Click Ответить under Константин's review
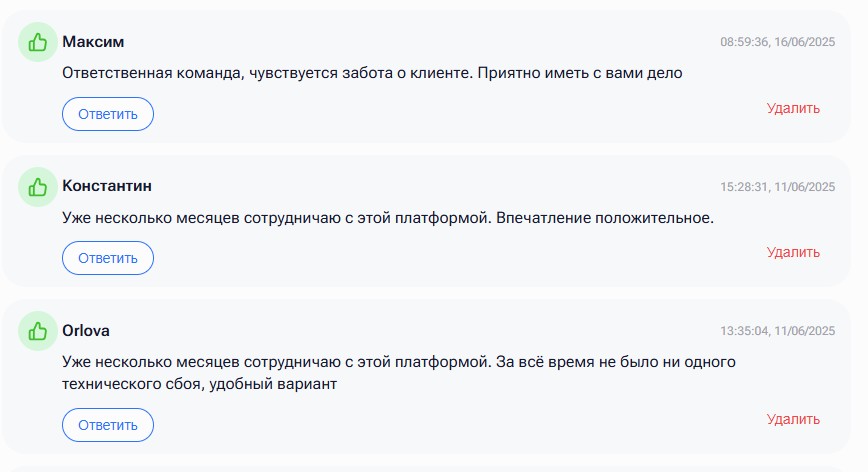The height and width of the screenshot is (472, 868). pyautogui.click(x=108, y=258)
